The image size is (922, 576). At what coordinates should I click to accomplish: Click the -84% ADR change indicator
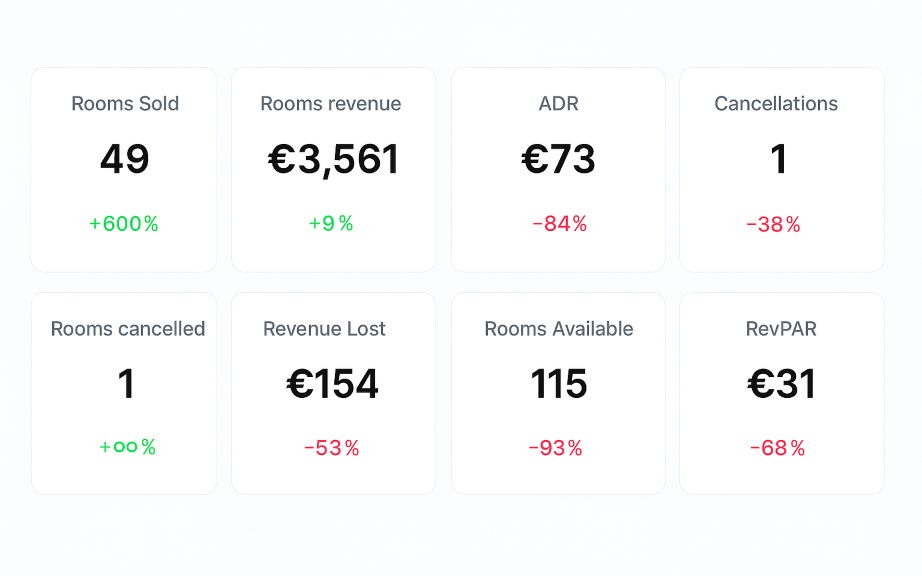coord(559,225)
